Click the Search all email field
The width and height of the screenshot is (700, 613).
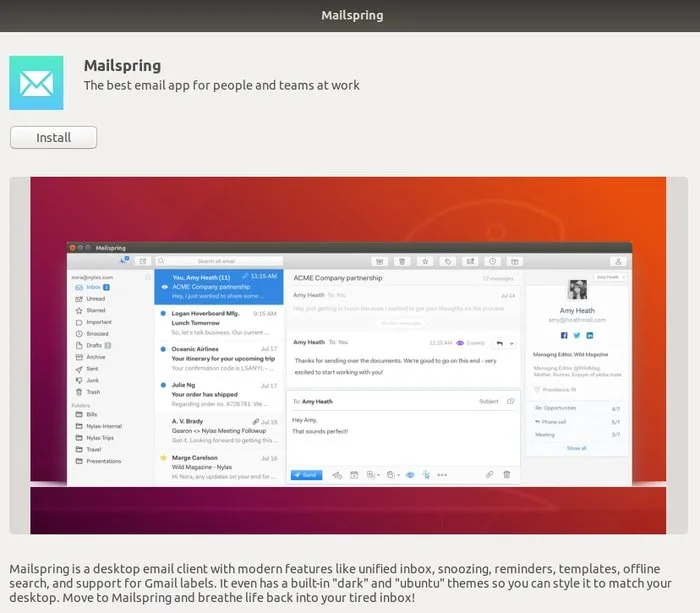216,261
